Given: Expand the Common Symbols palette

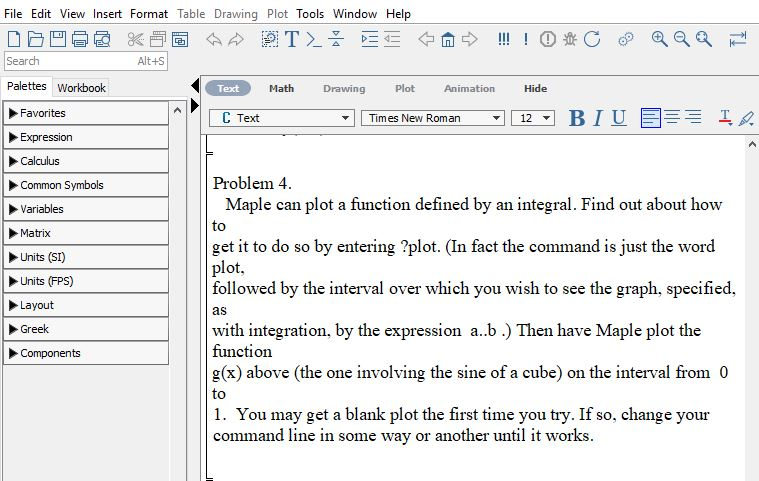Looking at the screenshot, I should tap(86, 185).
